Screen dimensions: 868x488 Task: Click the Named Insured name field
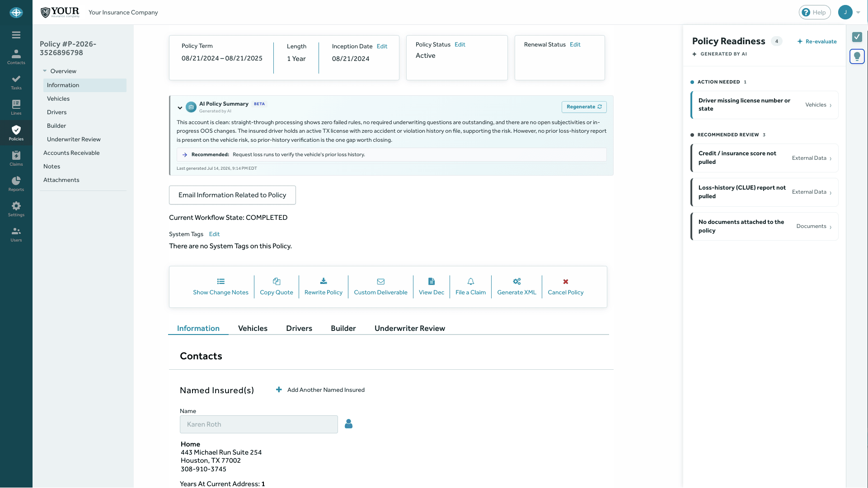coord(259,424)
